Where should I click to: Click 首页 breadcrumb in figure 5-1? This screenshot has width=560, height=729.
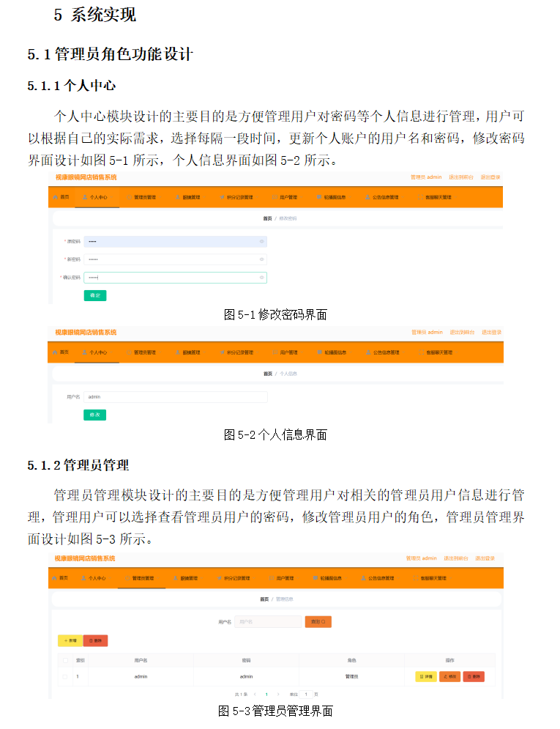click(x=267, y=218)
